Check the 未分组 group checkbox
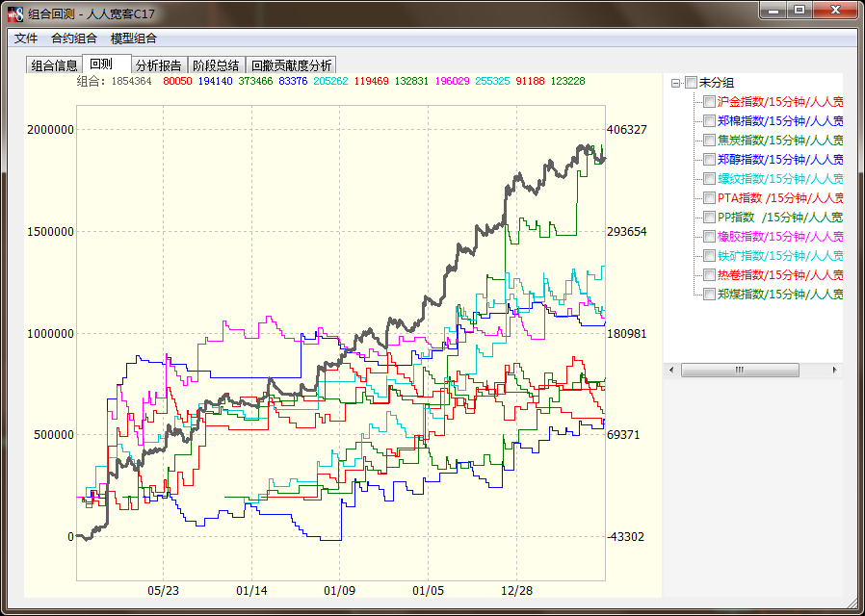 point(691,83)
